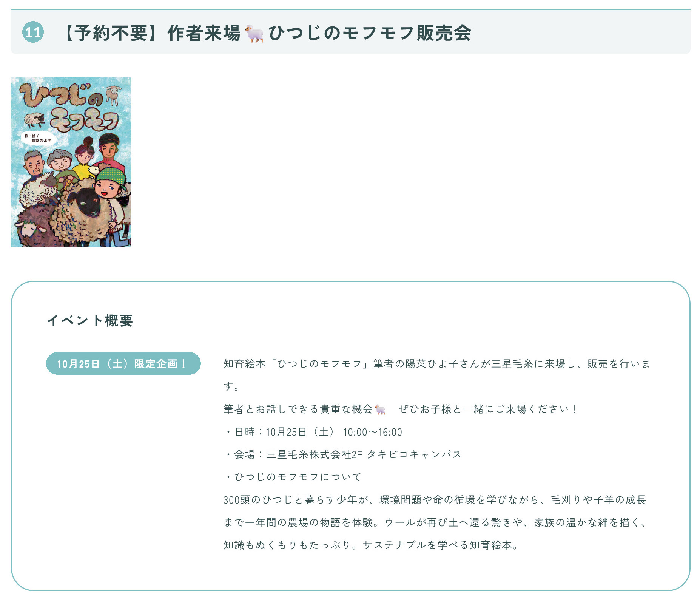Click the sheep emoji after 貴重な機会

[380, 409]
